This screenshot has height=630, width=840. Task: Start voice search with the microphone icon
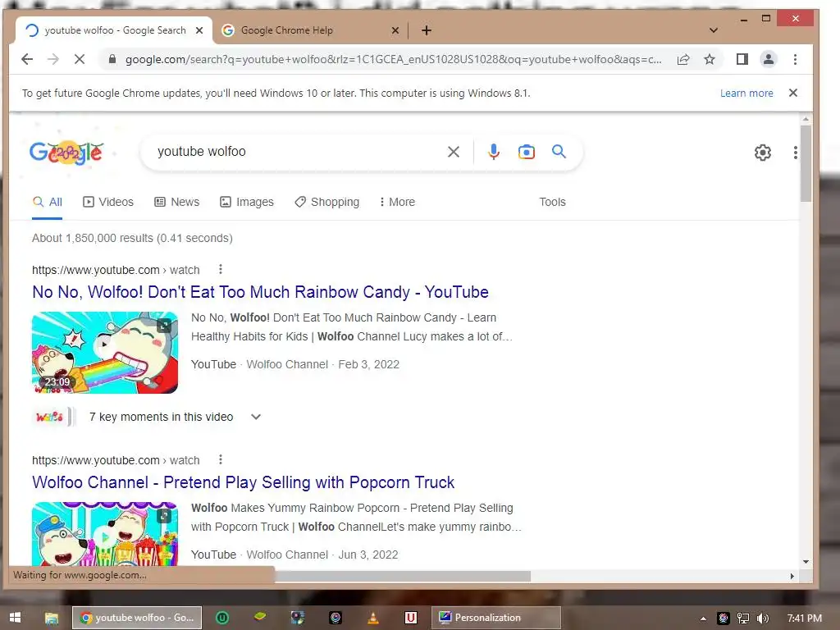click(x=493, y=152)
